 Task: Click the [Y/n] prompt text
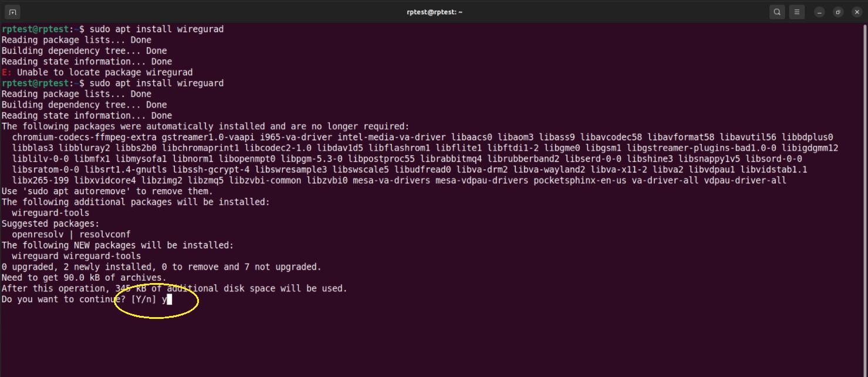pos(144,299)
